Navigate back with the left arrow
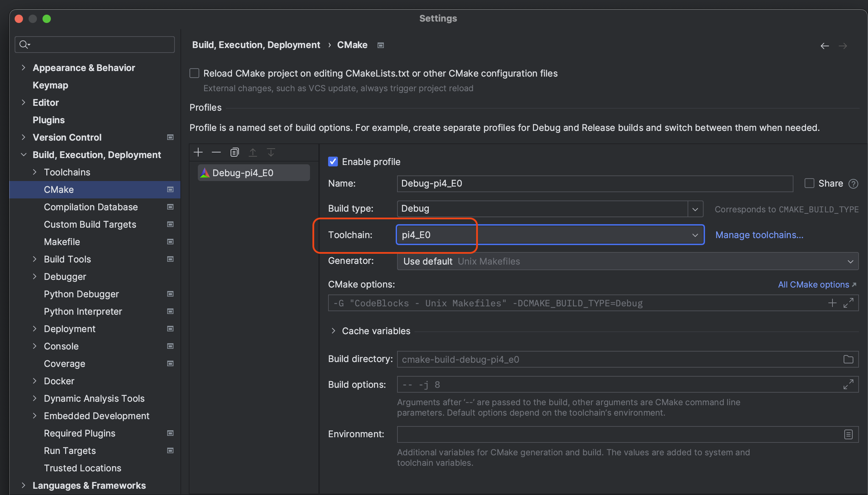 824,46
